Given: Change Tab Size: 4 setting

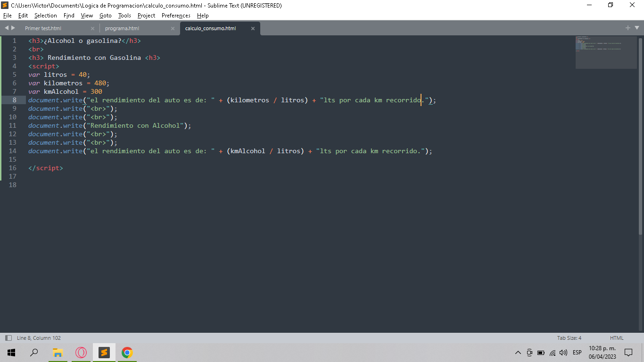Looking at the screenshot, I should coord(569,338).
